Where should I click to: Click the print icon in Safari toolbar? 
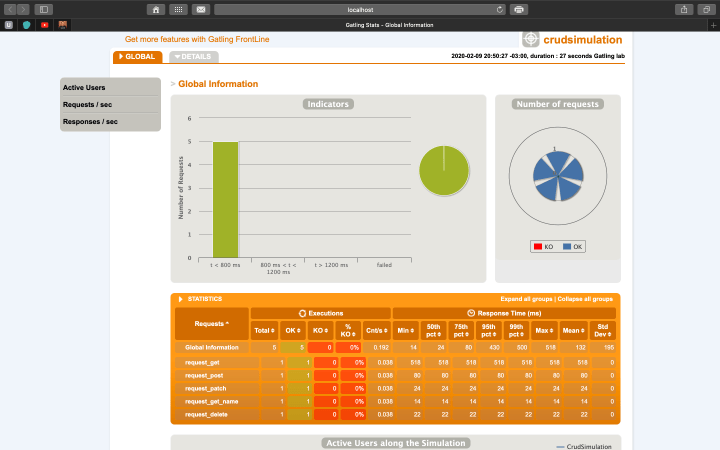[x=519, y=9]
